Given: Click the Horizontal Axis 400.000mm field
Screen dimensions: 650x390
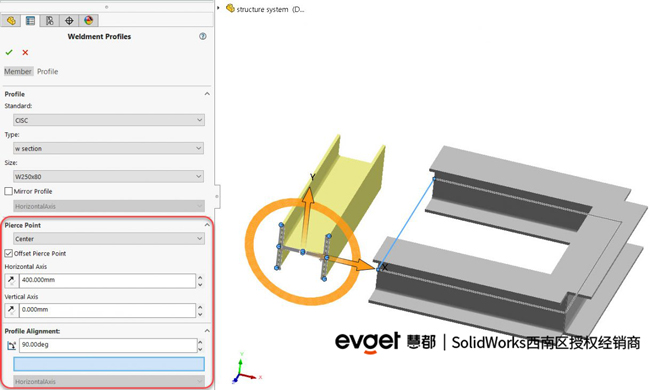Looking at the screenshot, I should [107, 281].
